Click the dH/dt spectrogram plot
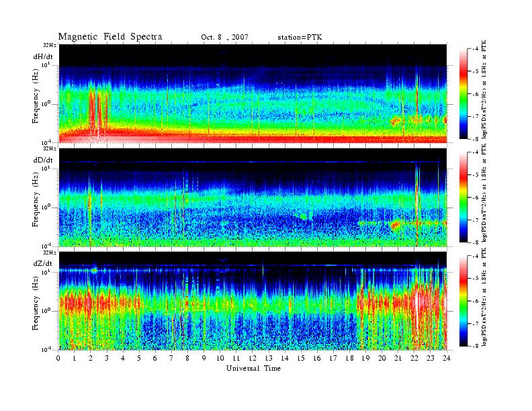The width and height of the screenshot is (532, 411). (253, 93)
